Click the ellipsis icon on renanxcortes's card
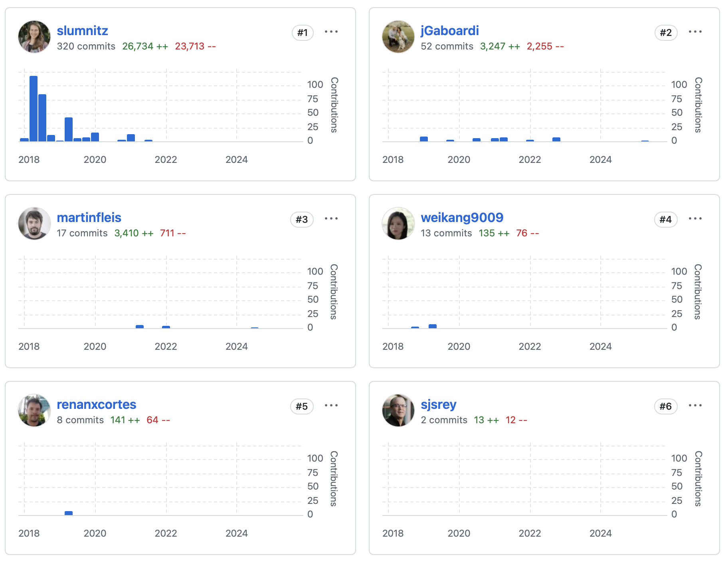 pyautogui.click(x=331, y=406)
